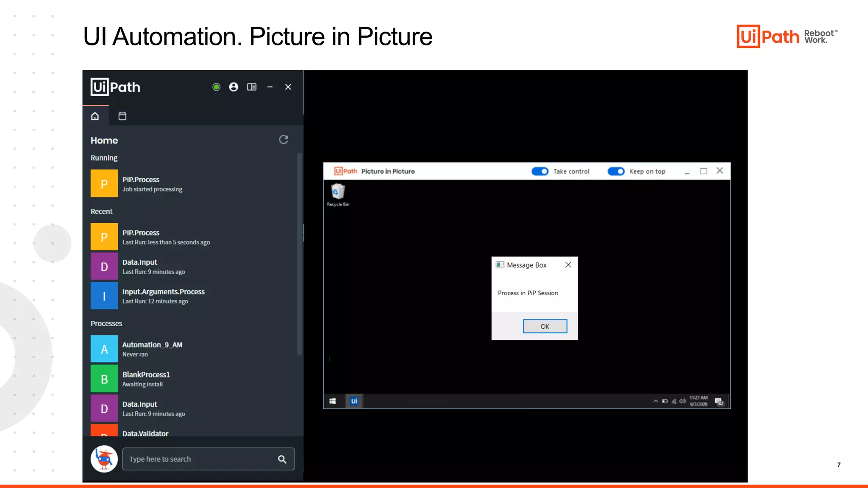
Task: Click the Assistant list scrollbar
Action: pos(300,254)
